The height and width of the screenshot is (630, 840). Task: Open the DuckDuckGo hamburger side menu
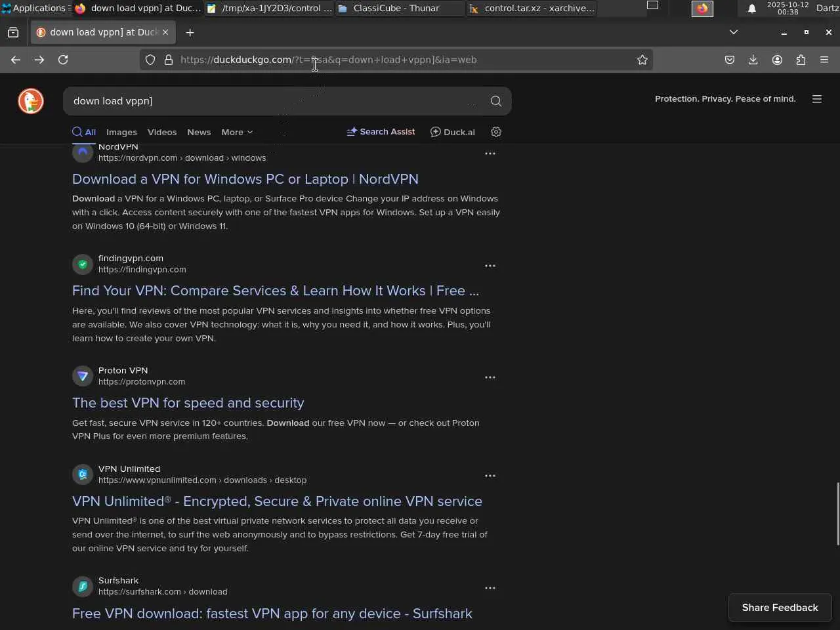817,99
